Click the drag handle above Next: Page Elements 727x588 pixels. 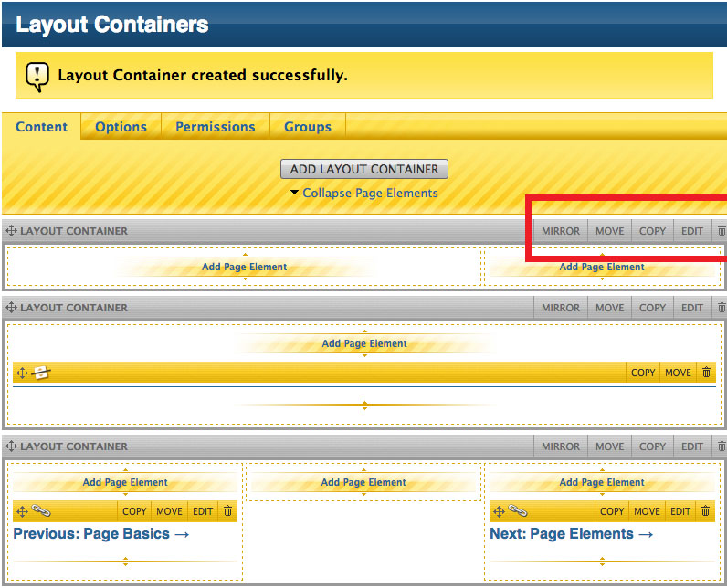(x=499, y=511)
